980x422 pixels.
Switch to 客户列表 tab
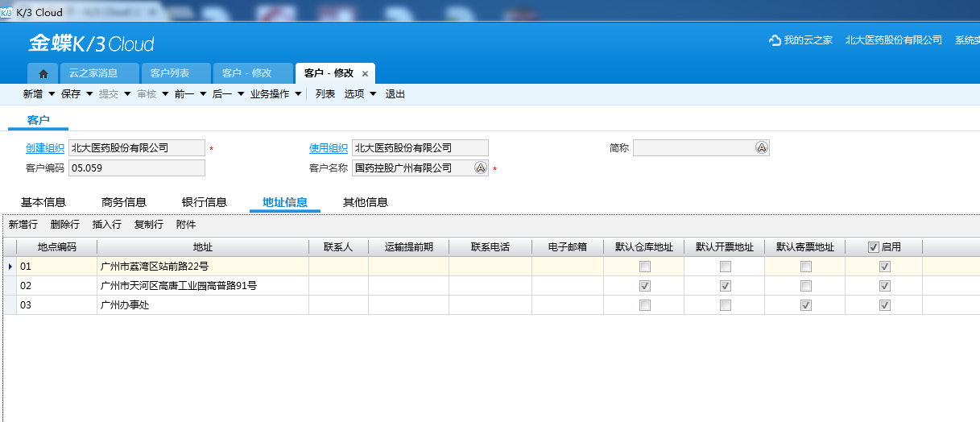176,73
